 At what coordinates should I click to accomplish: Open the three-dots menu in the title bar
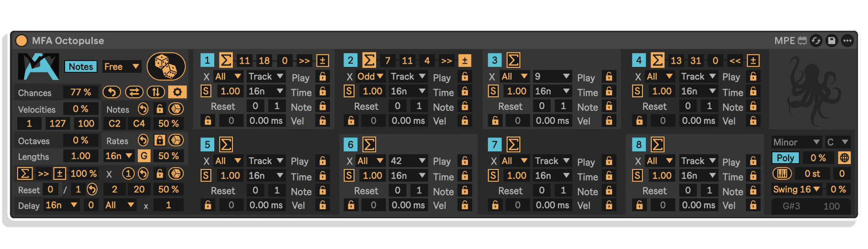point(847,41)
